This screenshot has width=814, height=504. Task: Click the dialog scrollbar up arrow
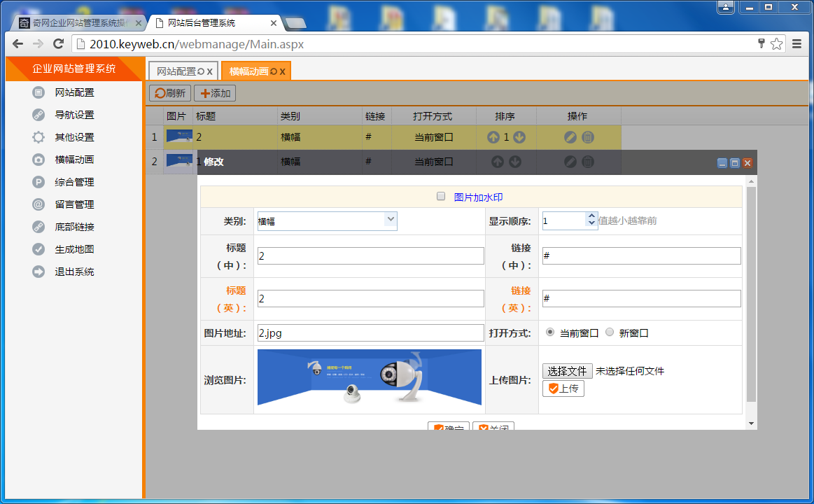pyautogui.click(x=751, y=181)
